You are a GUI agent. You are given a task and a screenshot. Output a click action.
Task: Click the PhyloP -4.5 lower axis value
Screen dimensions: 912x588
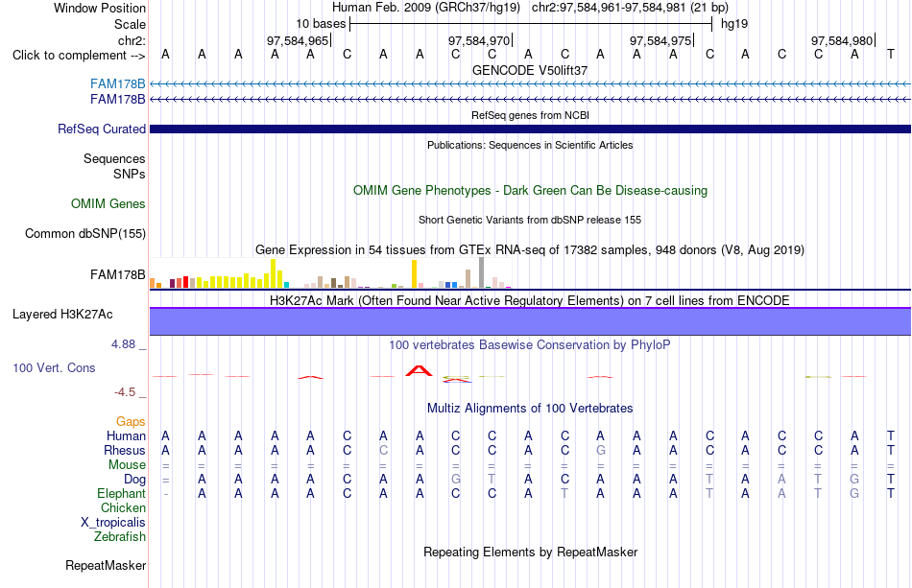coord(125,392)
